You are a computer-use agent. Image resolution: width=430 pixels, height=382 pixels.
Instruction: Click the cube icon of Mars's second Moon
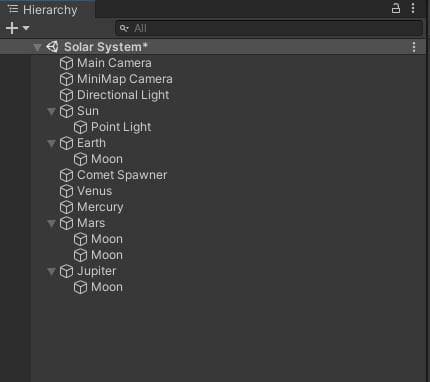tap(80, 255)
